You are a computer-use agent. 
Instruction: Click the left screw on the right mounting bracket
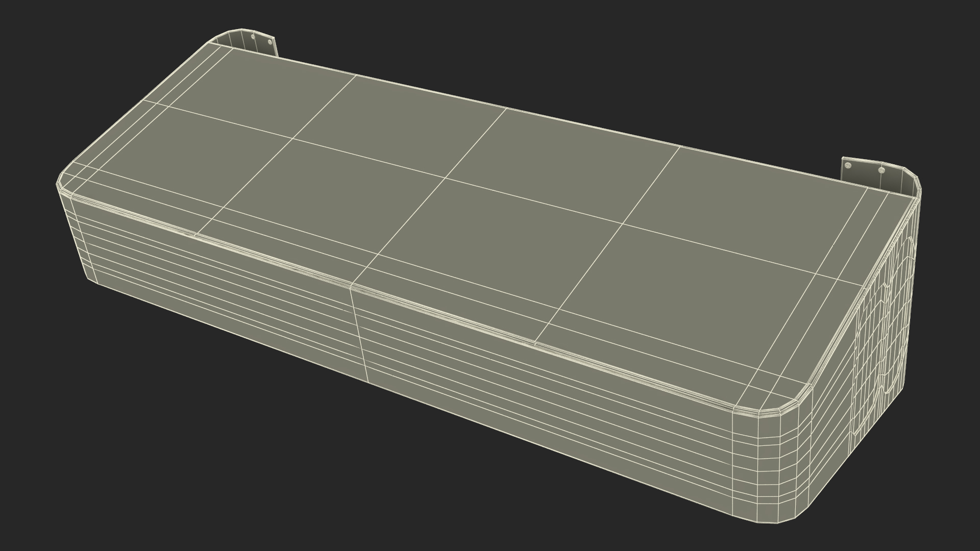coord(848,166)
